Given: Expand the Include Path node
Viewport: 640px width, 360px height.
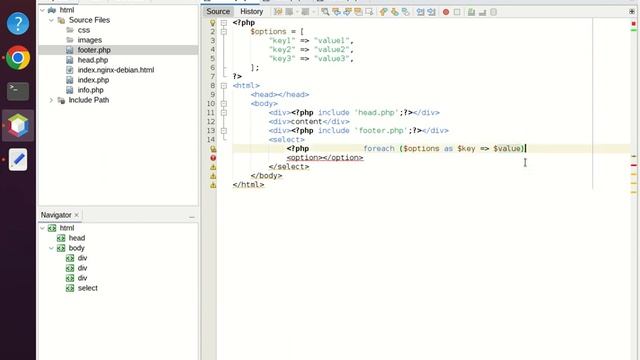Looking at the screenshot, I should [x=51, y=100].
